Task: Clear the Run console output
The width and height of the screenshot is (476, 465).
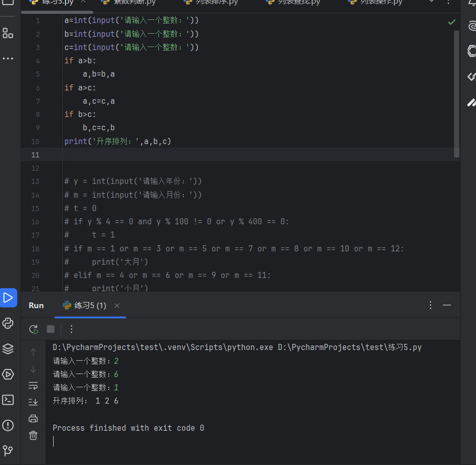Action: tap(33, 435)
